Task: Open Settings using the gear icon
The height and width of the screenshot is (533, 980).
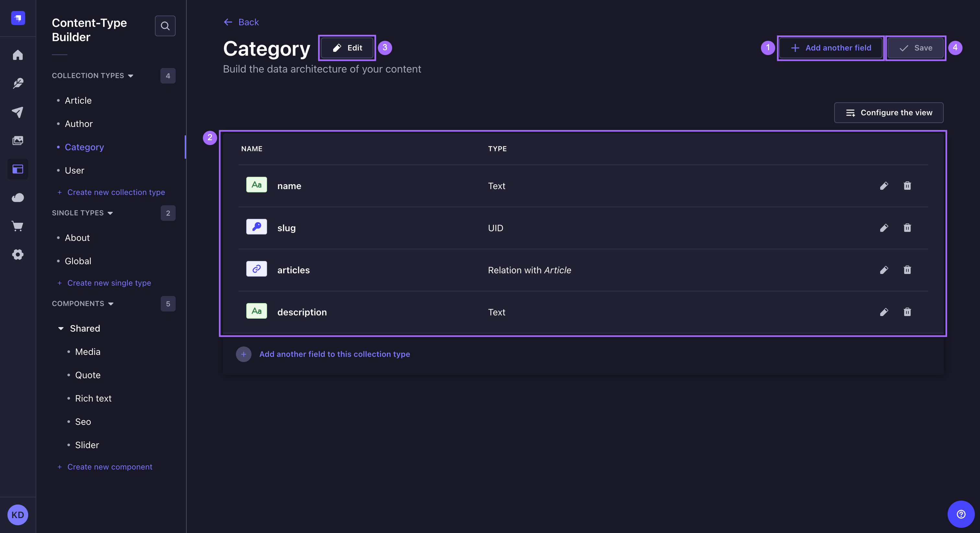Action: pyautogui.click(x=18, y=255)
